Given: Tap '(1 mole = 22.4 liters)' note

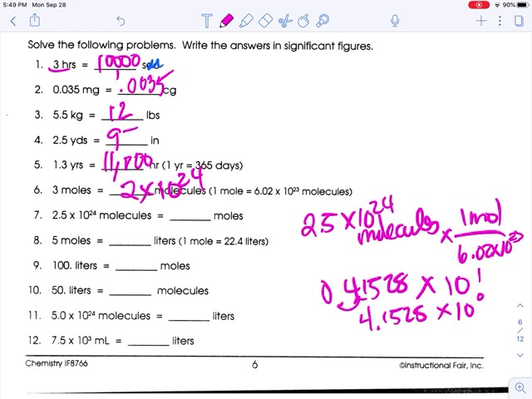Looking at the screenshot, I should coord(224,241).
